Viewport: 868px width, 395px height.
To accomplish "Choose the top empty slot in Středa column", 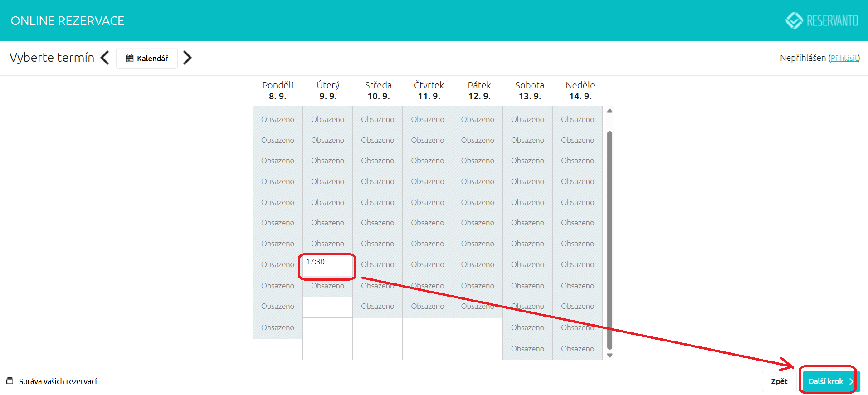I will tap(377, 328).
